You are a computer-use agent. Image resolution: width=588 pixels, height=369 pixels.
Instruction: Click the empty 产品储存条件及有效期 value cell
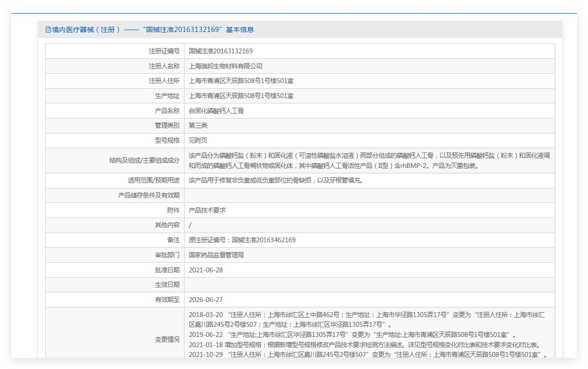click(369, 195)
